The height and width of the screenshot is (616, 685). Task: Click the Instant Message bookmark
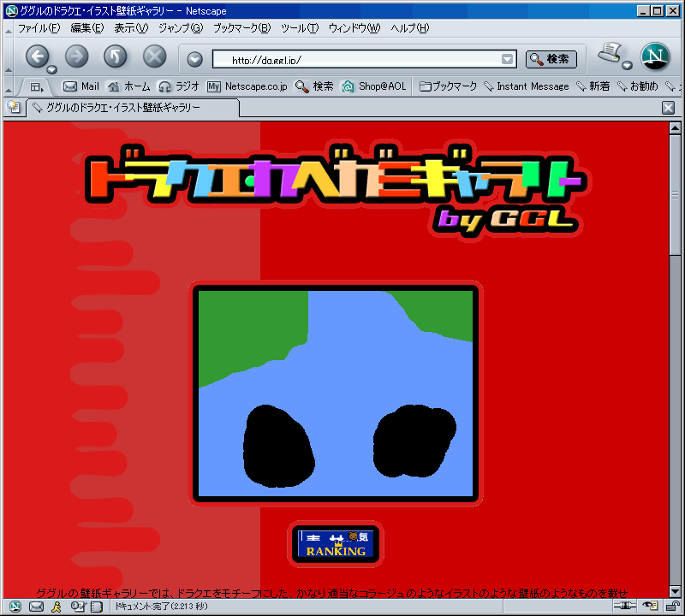pyautogui.click(x=527, y=86)
